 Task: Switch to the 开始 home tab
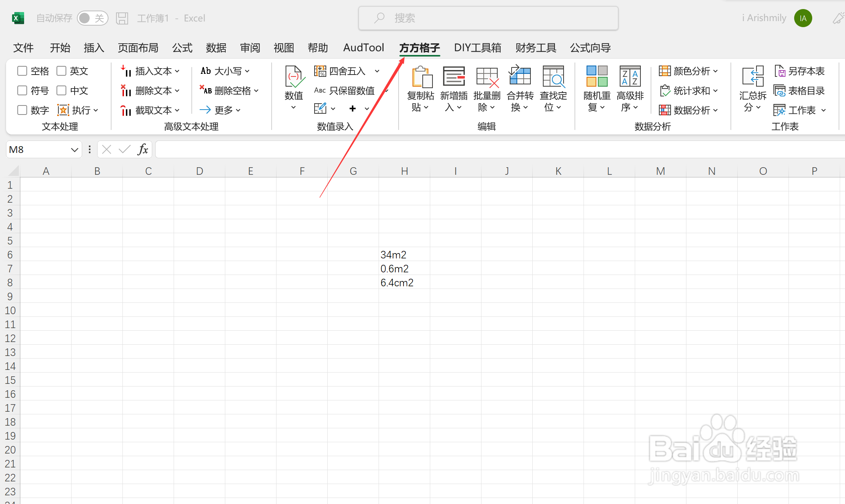tap(60, 48)
